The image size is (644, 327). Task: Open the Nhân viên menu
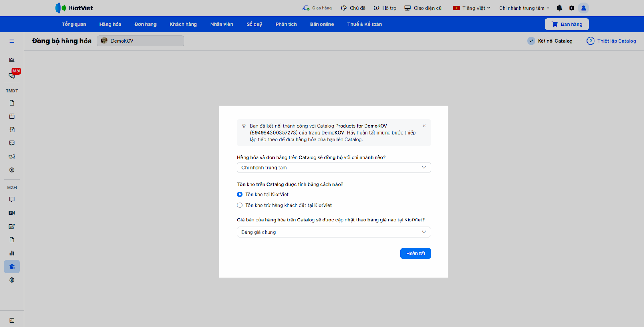[222, 24]
